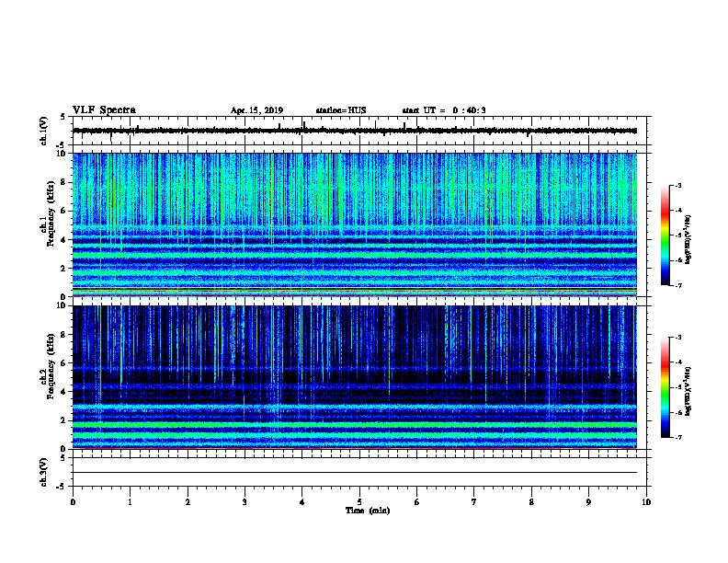This screenshot has width=728, height=563.
Task: Click the "-6" label on ch.2 color scale
Action: pos(677,412)
